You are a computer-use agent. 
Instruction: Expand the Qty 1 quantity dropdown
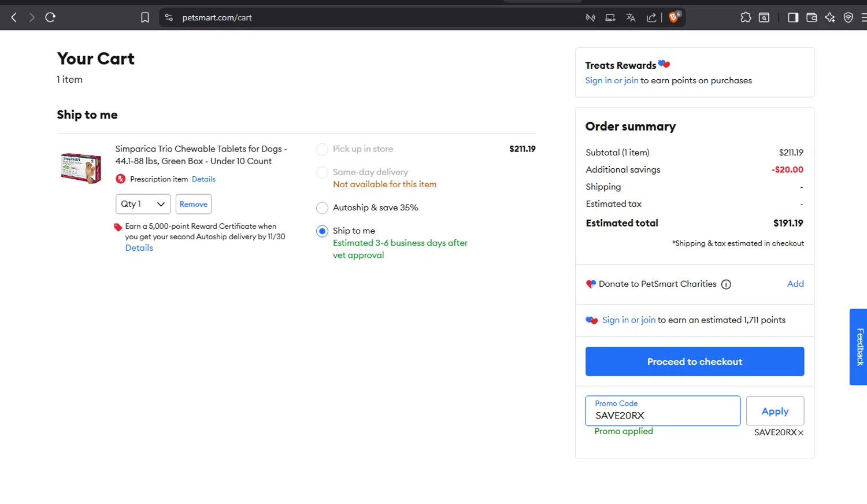(143, 204)
